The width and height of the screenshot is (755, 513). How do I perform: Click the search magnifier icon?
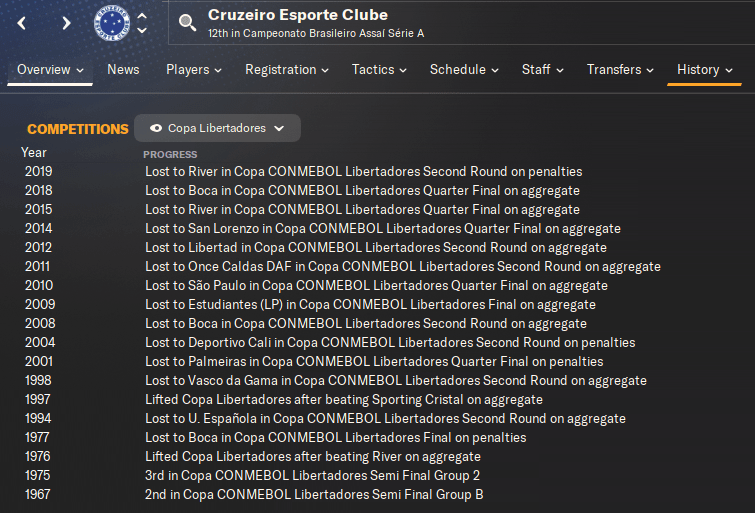[187, 22]
